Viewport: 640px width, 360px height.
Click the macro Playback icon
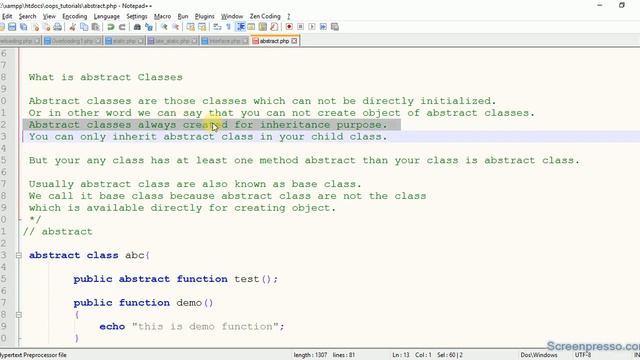312,27
